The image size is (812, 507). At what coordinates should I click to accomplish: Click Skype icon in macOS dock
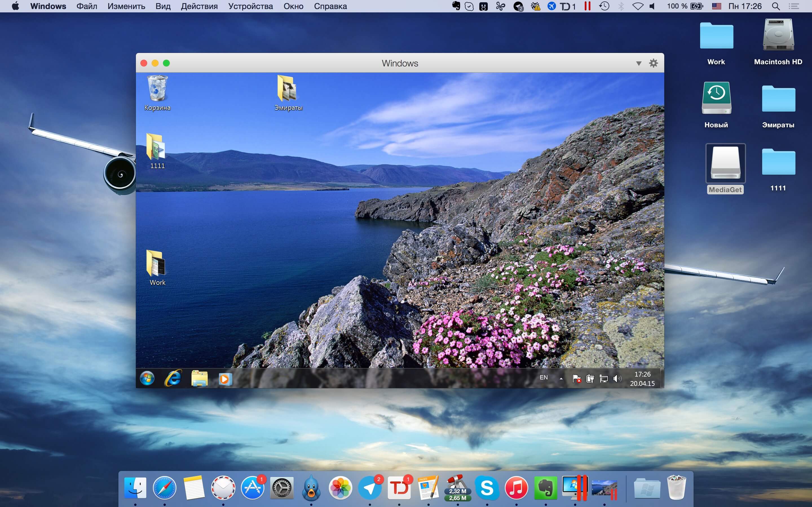coord(487,488)
